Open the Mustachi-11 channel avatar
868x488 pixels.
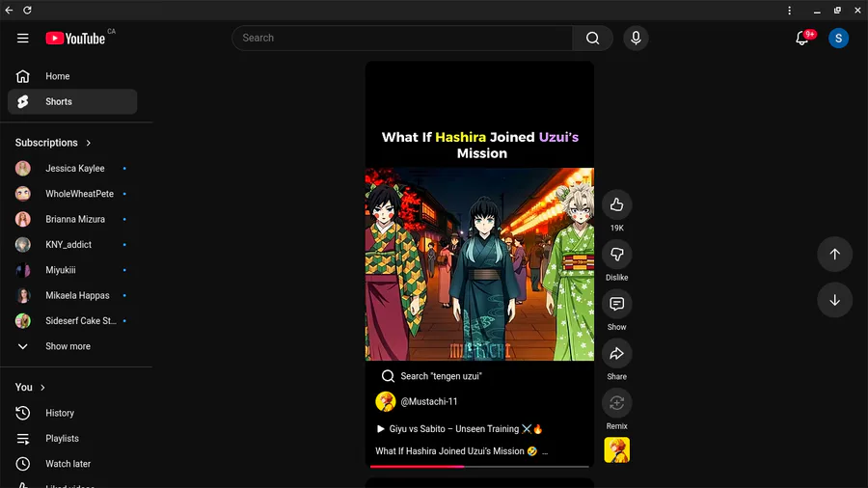pos(385,402)
